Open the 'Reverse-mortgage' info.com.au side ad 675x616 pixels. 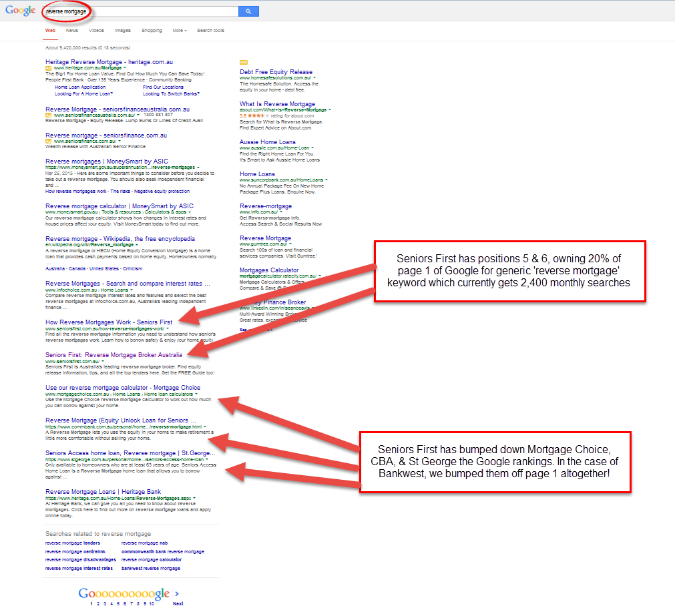tap(266, 206)
